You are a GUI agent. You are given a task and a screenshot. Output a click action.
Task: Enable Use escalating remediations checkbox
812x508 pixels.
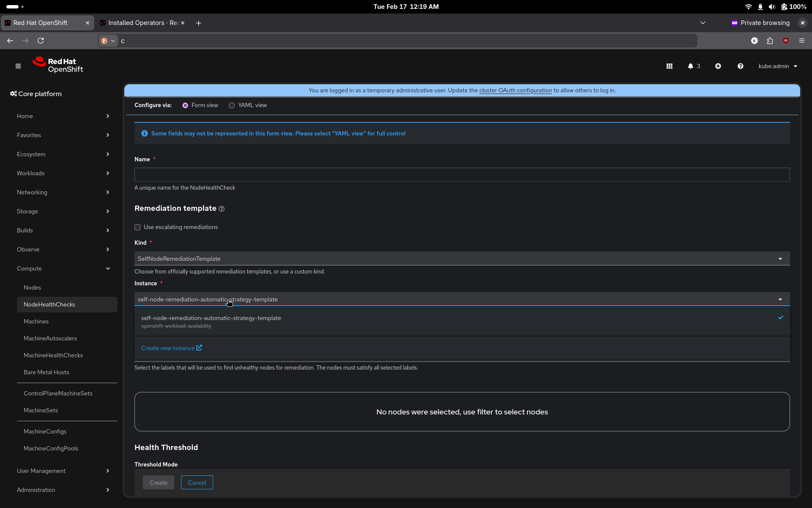(x=137, y=227)
